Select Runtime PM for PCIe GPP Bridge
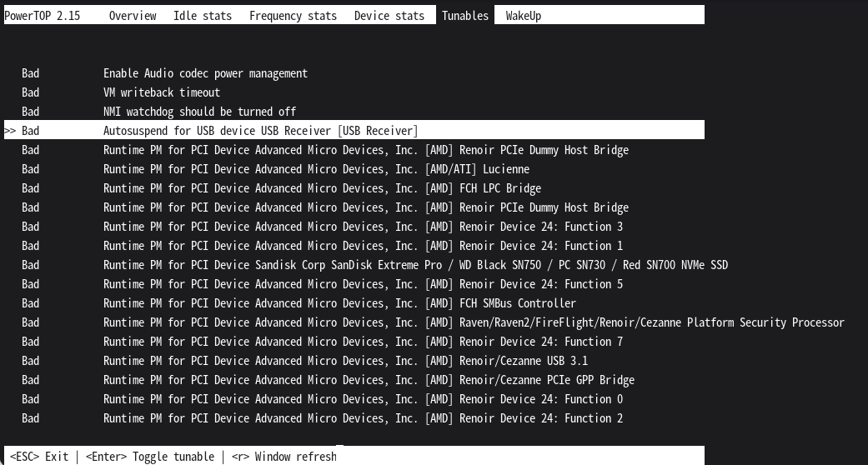868x465 pixels. click(369, 380)
